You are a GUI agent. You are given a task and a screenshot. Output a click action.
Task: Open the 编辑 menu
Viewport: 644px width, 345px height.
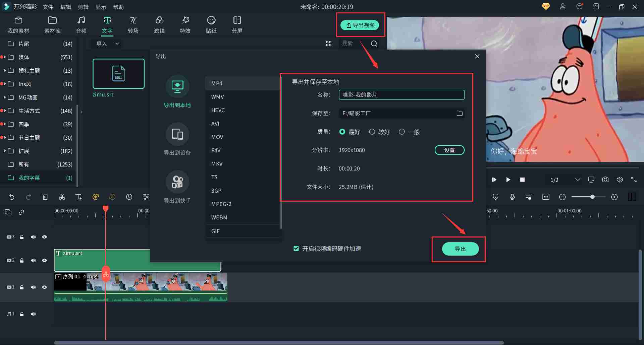(x=66, y=7)
